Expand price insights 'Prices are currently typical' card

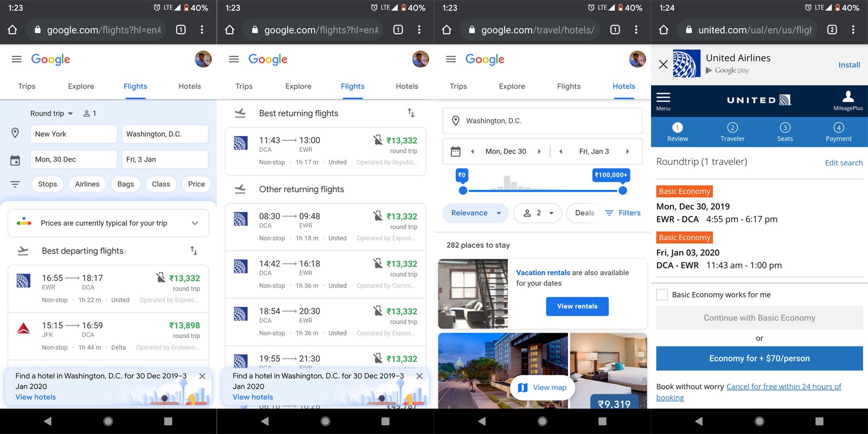coord(108,223)
